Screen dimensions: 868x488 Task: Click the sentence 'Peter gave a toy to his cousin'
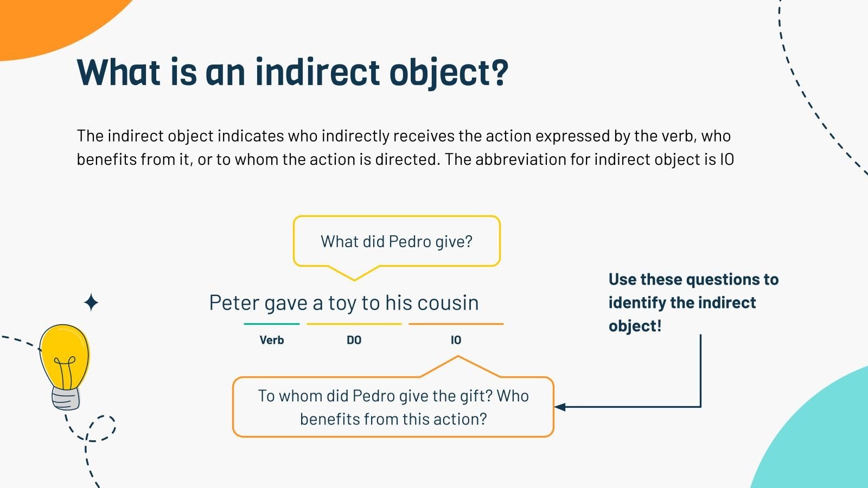click(x=344, y=303)
